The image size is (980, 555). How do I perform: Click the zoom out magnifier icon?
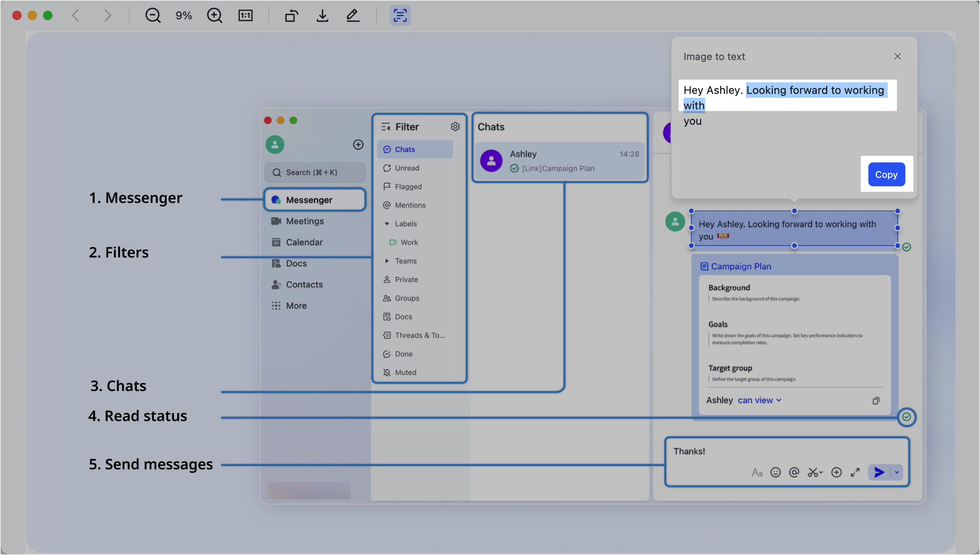[153, 16]
